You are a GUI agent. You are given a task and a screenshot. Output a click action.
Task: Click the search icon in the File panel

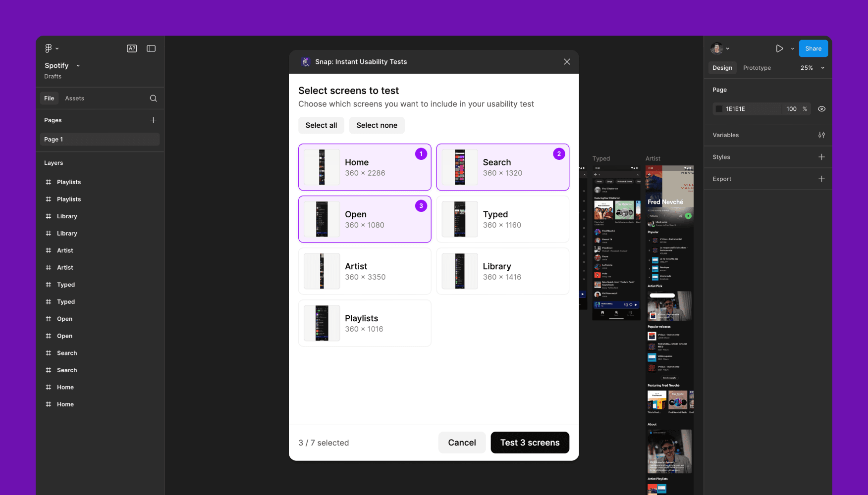pos(154,98)
